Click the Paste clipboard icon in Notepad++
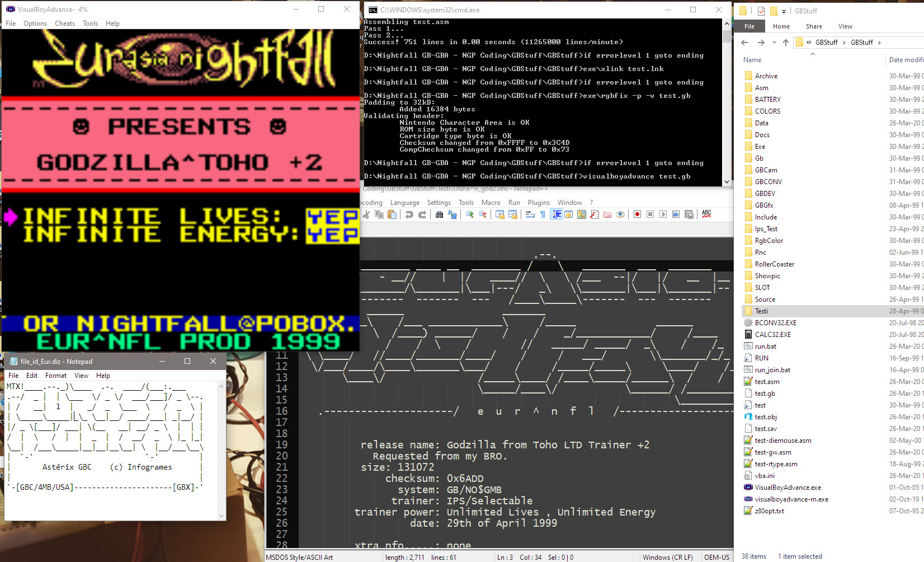 click(392, 214)
